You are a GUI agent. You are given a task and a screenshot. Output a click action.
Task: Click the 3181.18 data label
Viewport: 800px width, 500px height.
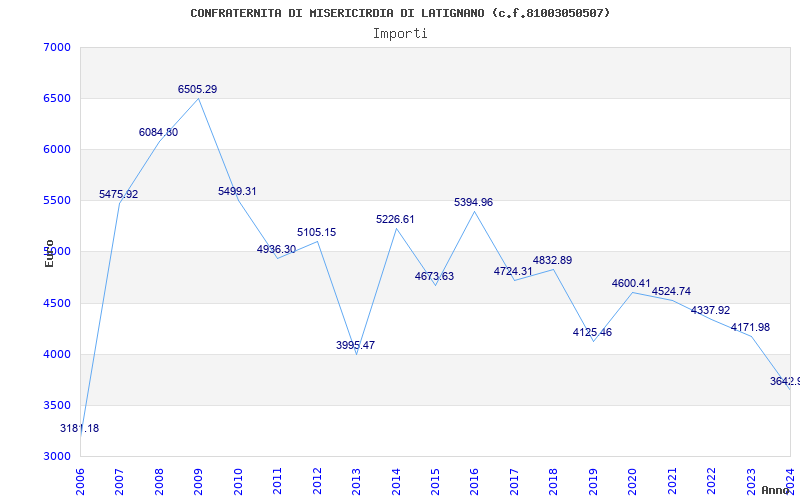(80, 429)
